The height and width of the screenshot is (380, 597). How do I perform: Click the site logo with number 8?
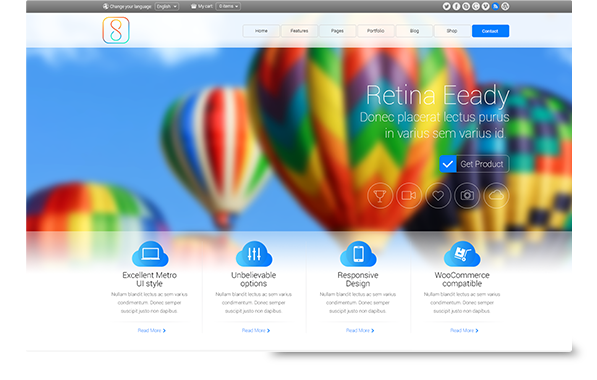(116, 30)
